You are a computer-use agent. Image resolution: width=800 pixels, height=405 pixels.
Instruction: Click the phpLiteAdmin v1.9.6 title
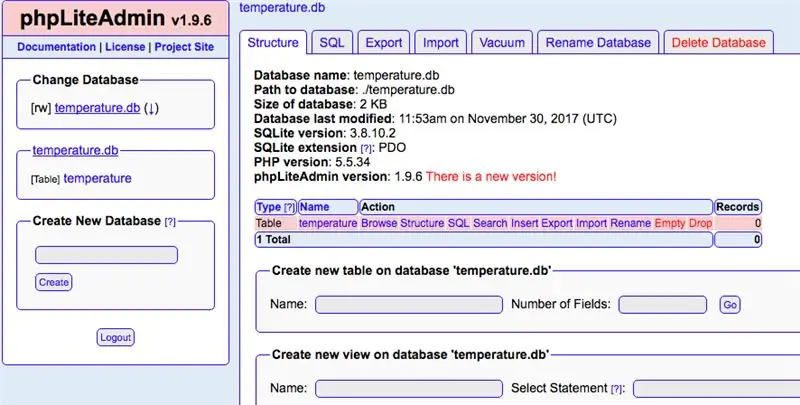click(x=115, y=19)
